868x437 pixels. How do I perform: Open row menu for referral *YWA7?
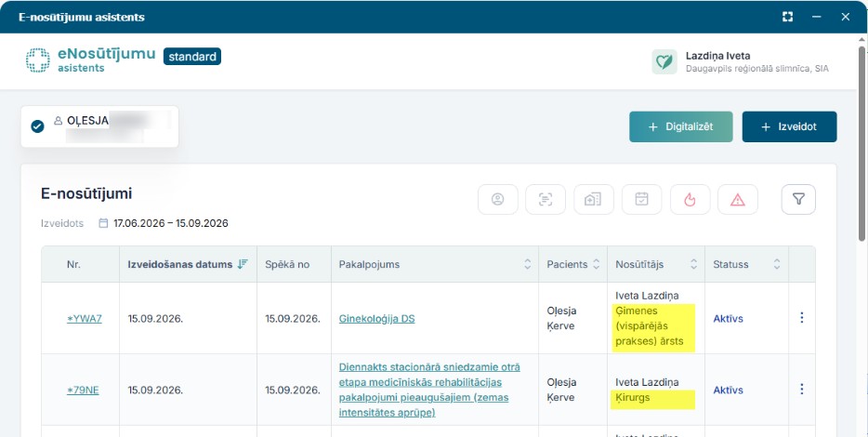pos(802,318)
